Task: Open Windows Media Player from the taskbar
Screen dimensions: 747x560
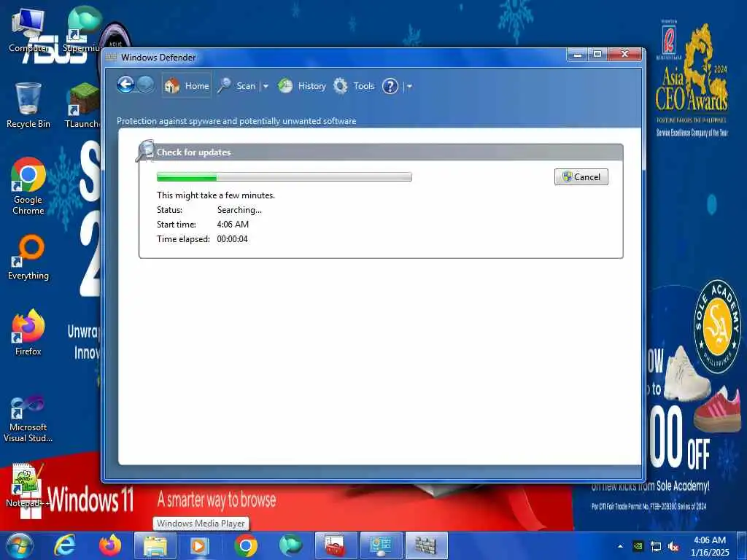Action: [x=200, y=545]
